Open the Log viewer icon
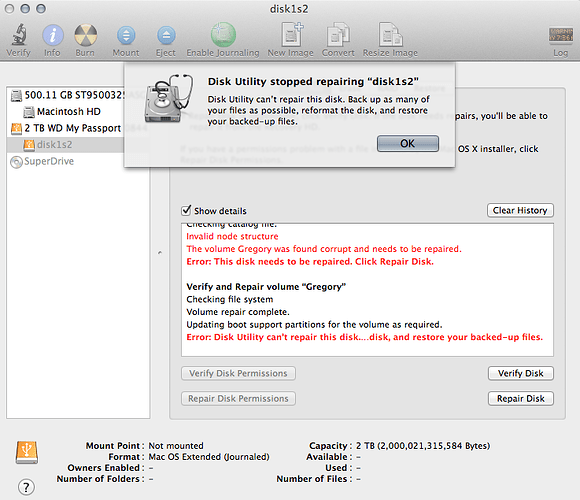Screen dimensions: 580x500 click(561, 35)
